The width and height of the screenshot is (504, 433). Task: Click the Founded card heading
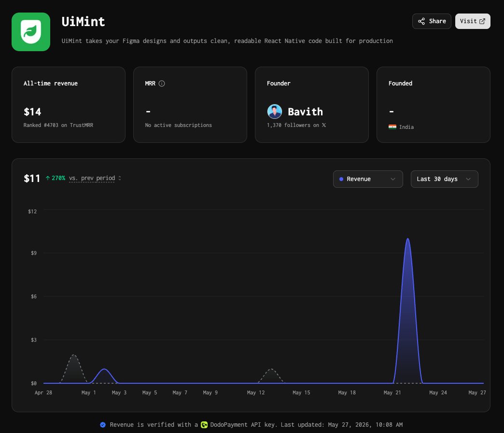tap(400, 83)
